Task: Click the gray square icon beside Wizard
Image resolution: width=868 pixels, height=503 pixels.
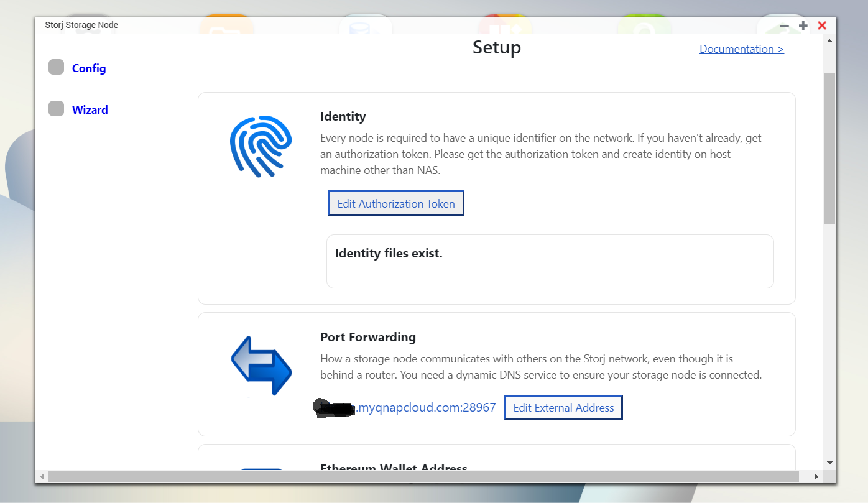Action: point(57,109)
